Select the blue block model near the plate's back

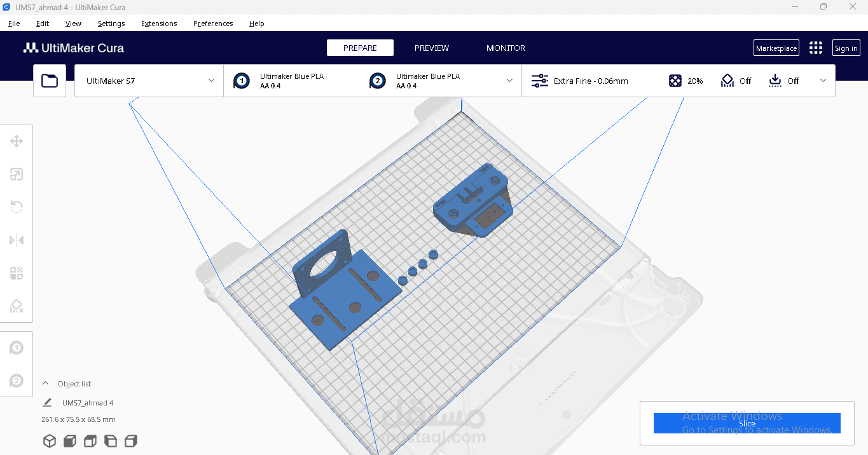pyautogui.click(x=473, y=200)
